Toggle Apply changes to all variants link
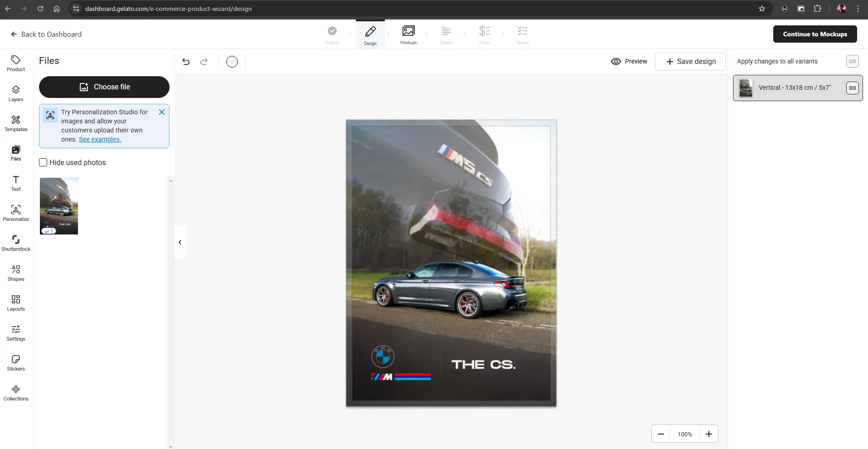The width and height of the screenshot is (868, 449). [852, 61]
